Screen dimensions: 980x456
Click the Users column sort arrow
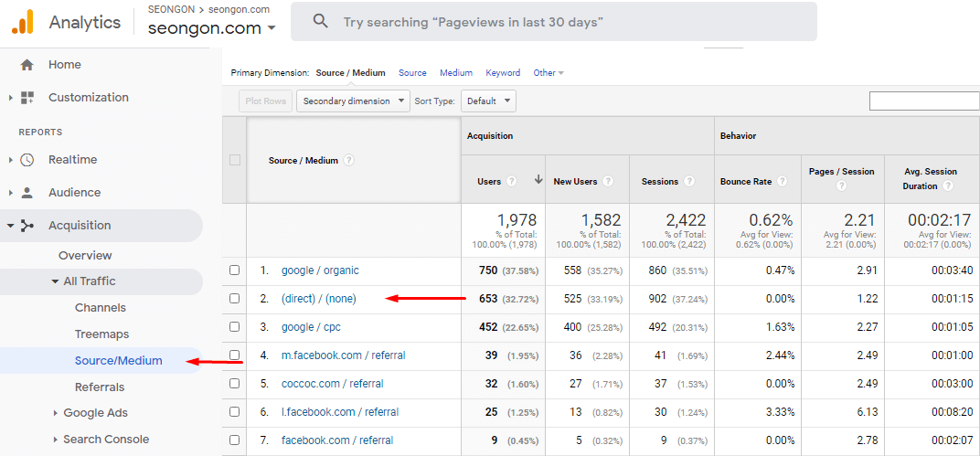tap(538, 181)
